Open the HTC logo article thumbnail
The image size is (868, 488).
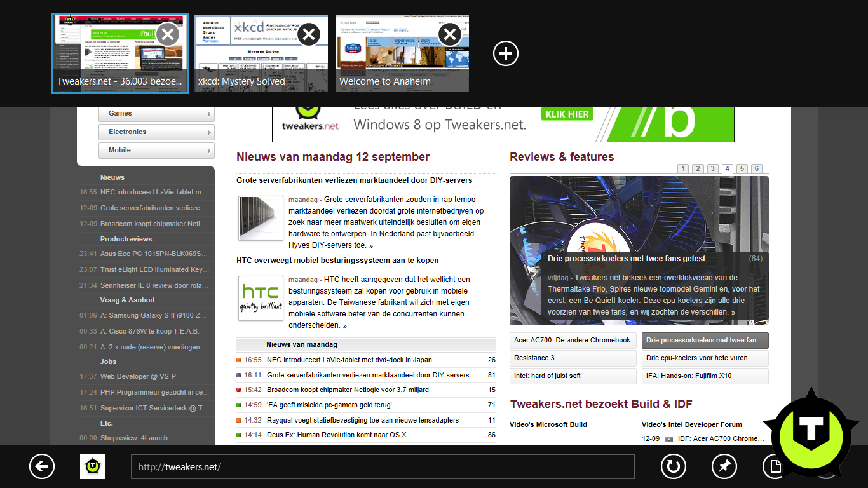[x=261, y=298]
